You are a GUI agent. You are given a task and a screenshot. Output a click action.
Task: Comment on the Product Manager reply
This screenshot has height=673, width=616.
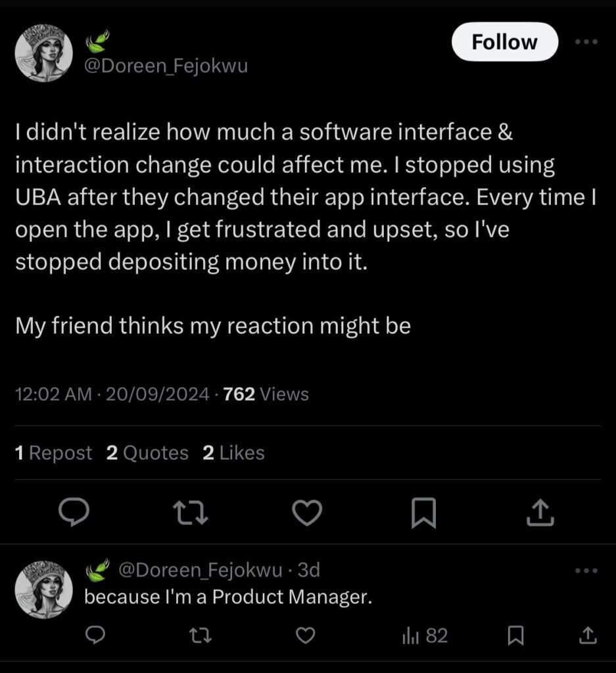pos(96,636)
